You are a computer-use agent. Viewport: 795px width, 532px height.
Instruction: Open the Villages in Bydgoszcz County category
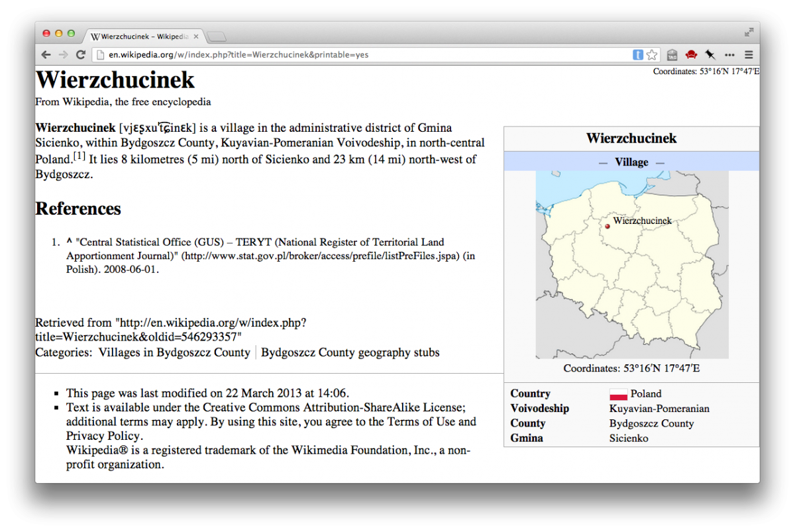coord(174,352)
